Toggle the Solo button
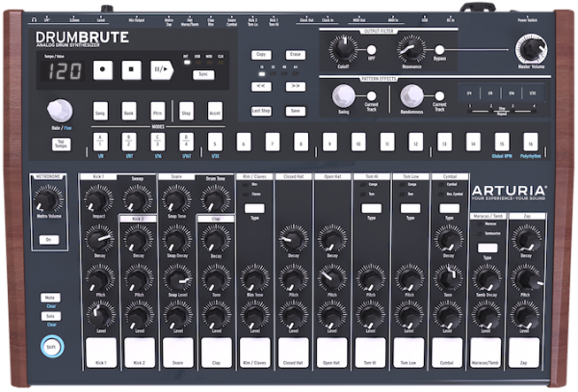The width and height of the screenshot is (578, 392). [x=50, y=316]
